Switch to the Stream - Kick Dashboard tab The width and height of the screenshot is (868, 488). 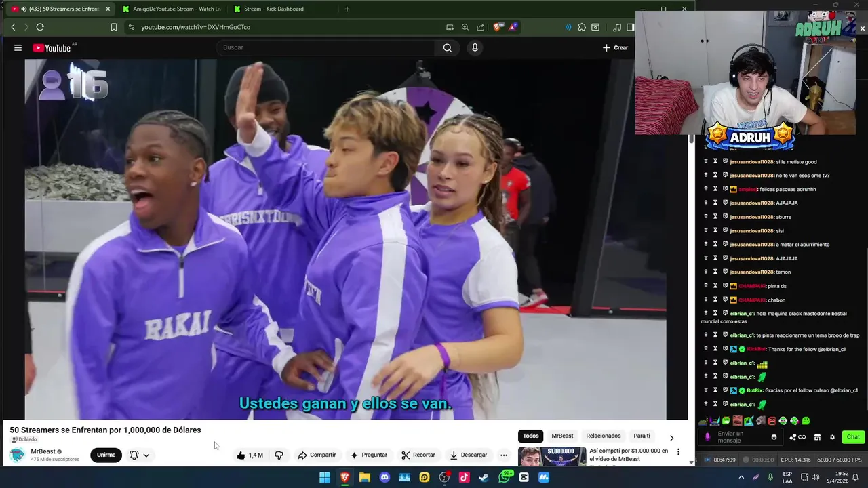coord(275,9)
